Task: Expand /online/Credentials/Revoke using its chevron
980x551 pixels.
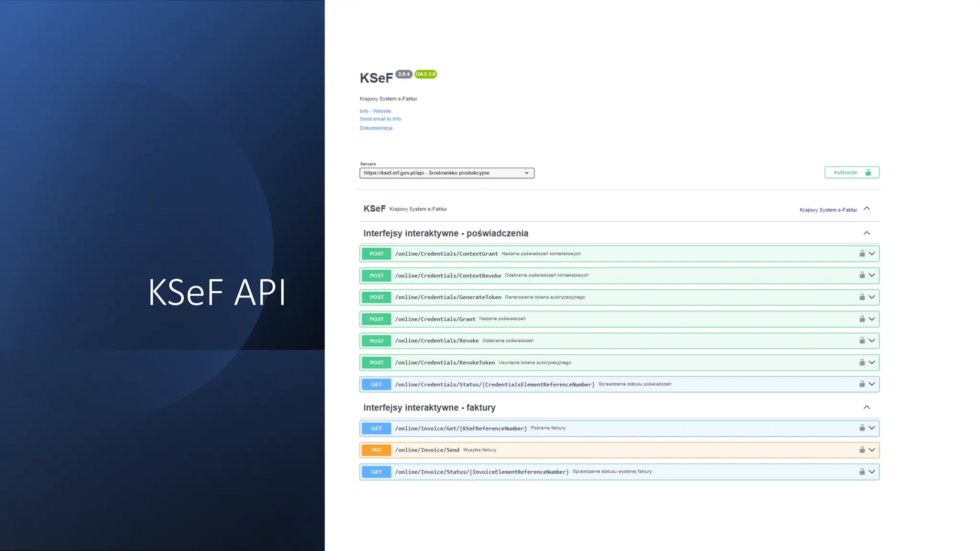Action: pos(872,341)
